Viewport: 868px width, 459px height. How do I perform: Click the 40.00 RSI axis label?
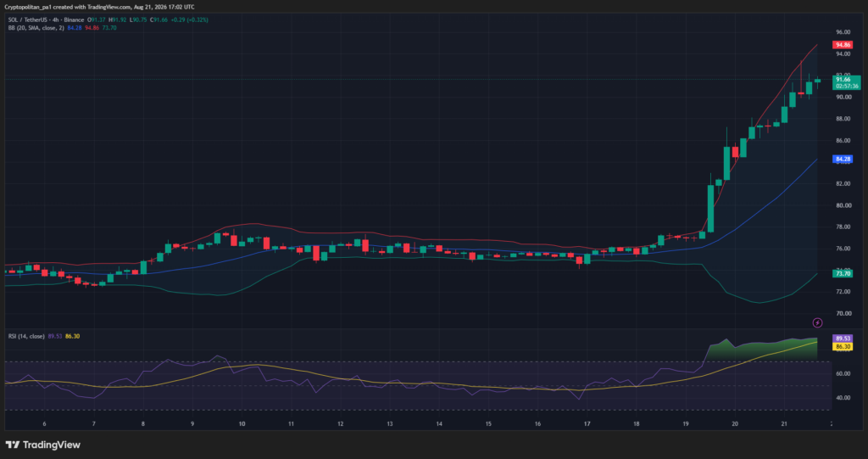click(x=843, y=397)
